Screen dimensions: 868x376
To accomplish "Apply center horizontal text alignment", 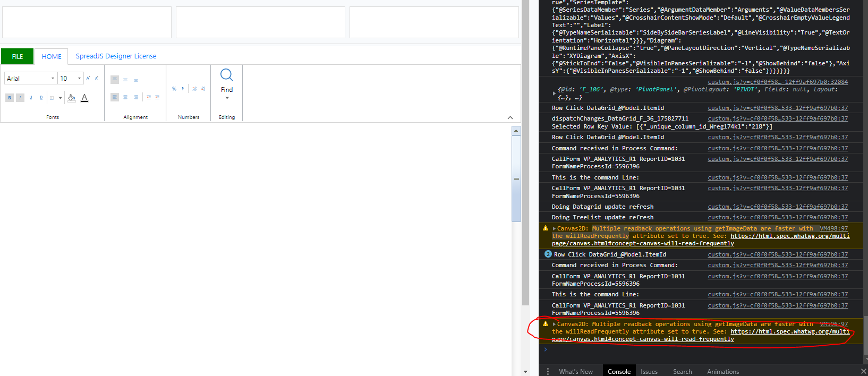I will coord(125,97).
